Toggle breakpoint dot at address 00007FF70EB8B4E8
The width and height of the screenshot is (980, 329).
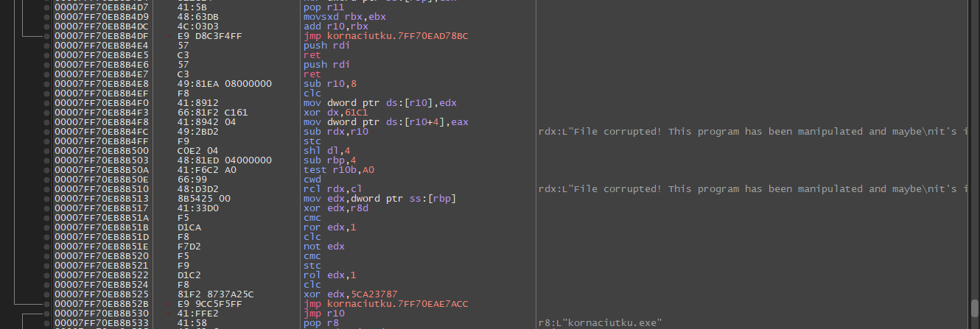tap(47, 83)
